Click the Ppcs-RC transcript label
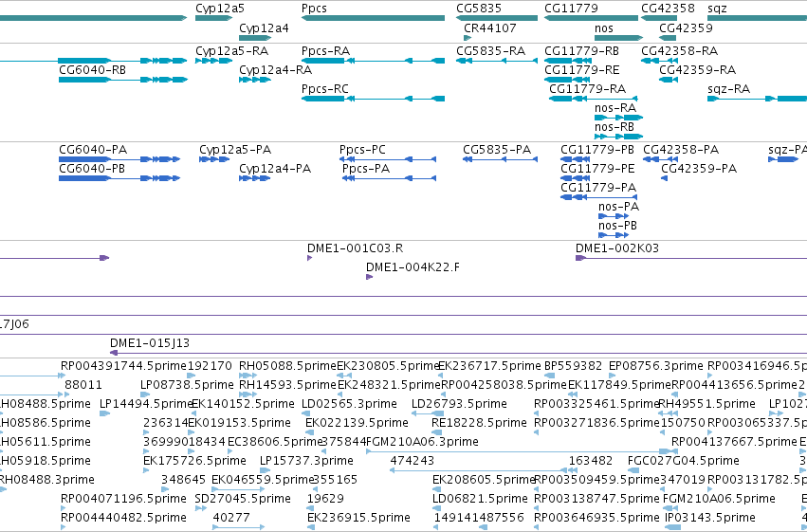Image resolution: width=807 pixels, height=532 pixels. pos(325,89)
